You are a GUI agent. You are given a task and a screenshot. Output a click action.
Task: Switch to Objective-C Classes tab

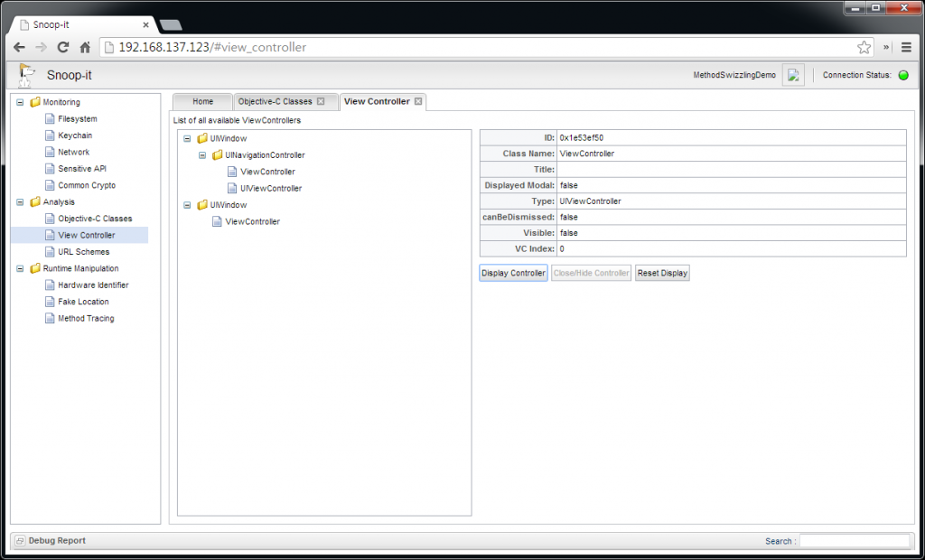pyautogui.click(x=275, y=102)
